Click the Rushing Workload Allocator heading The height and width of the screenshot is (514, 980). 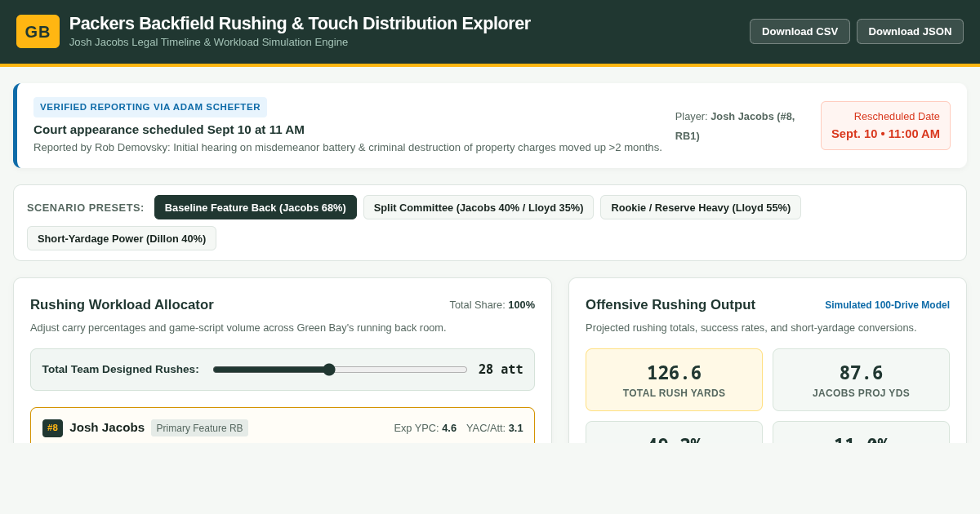point(122,305)
